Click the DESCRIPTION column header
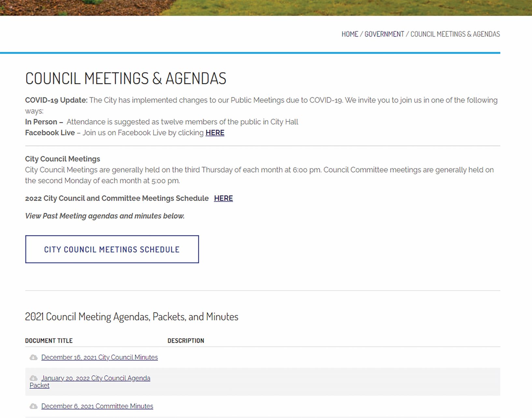Viewport: 532px width, 418px height. point(186,341)
